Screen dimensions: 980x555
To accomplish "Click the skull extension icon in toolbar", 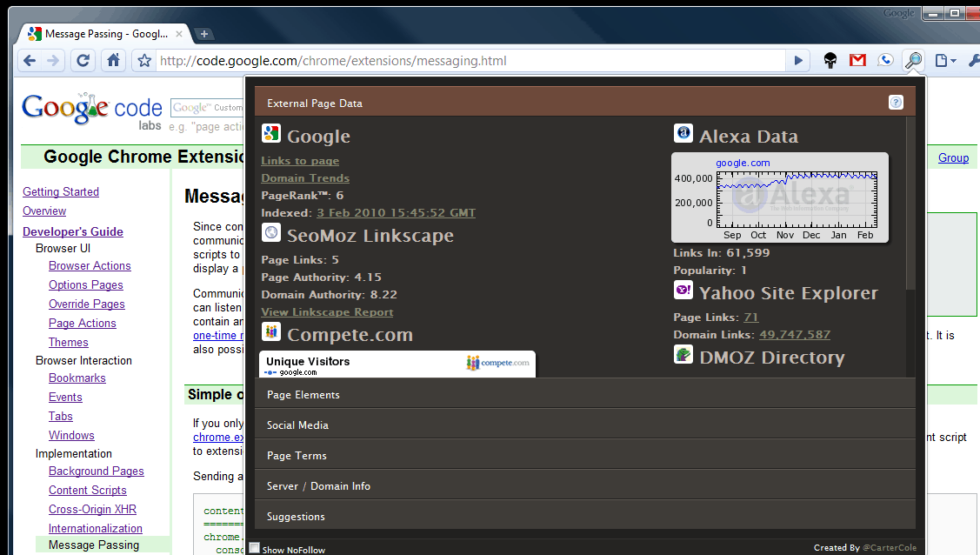I will (830, 61).
